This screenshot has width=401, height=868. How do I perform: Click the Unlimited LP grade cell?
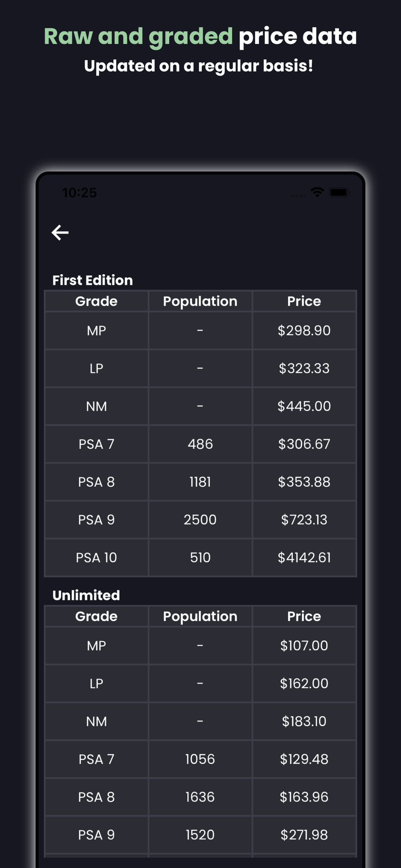[96, 684]
